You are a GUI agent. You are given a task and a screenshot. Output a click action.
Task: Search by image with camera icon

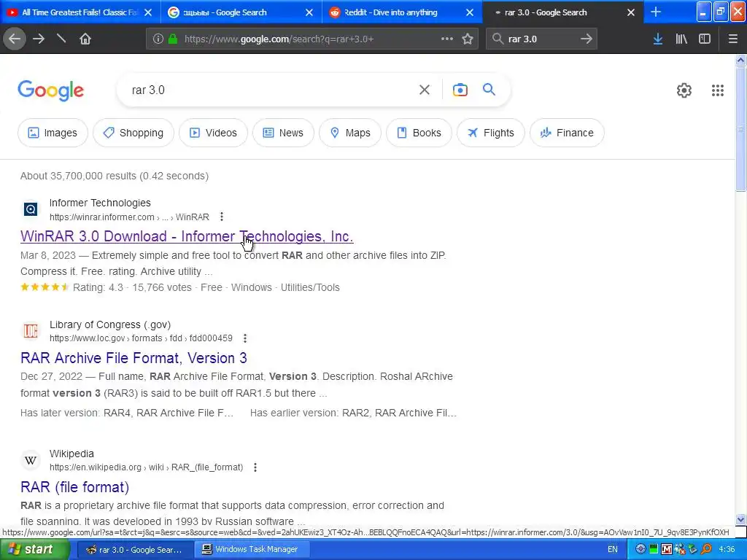point(460,90)
